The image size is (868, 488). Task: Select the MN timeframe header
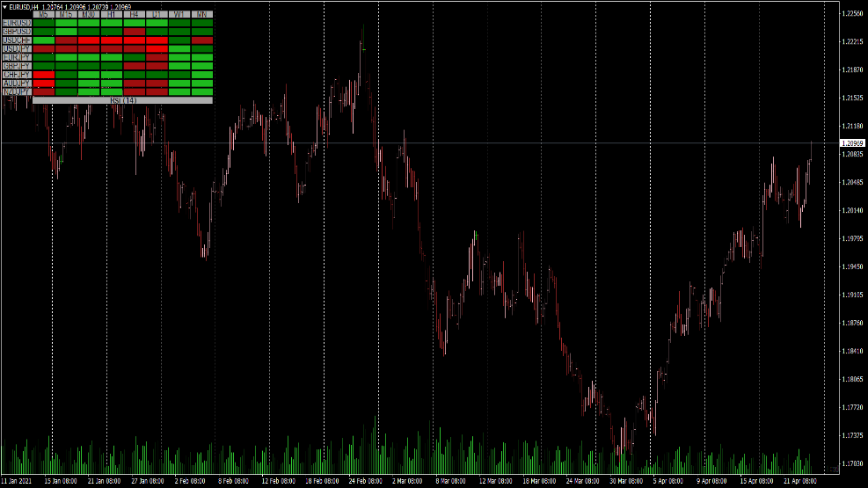(202, 14)
